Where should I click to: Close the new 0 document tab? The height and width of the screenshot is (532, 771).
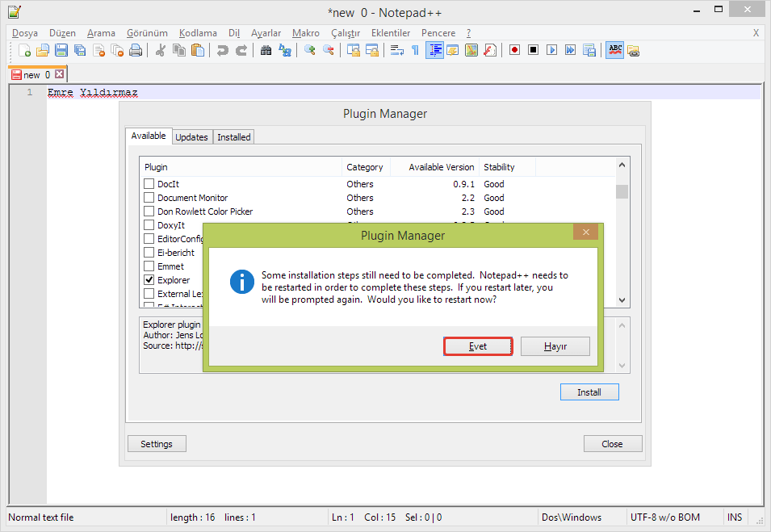click(x=60, y=74)
